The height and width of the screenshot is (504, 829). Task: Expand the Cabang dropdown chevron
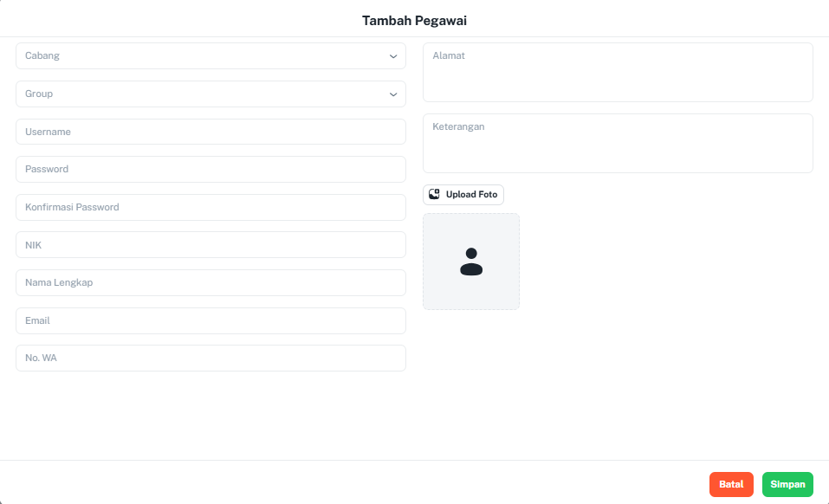pos(392,56)
